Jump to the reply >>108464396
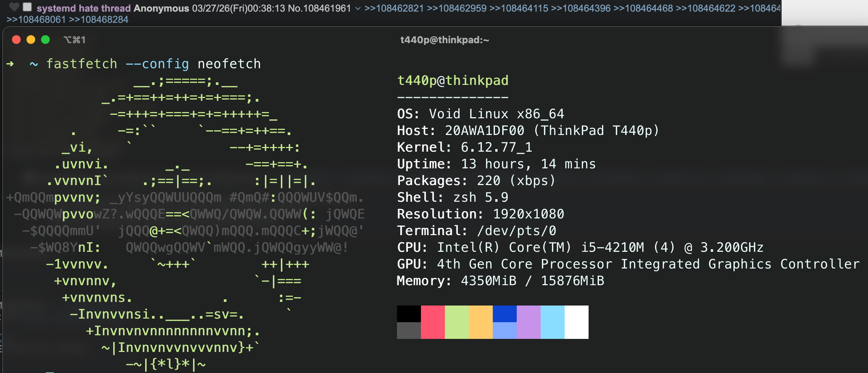The height and width of the screenshot is (373, 868). click(x=581, y=8)
